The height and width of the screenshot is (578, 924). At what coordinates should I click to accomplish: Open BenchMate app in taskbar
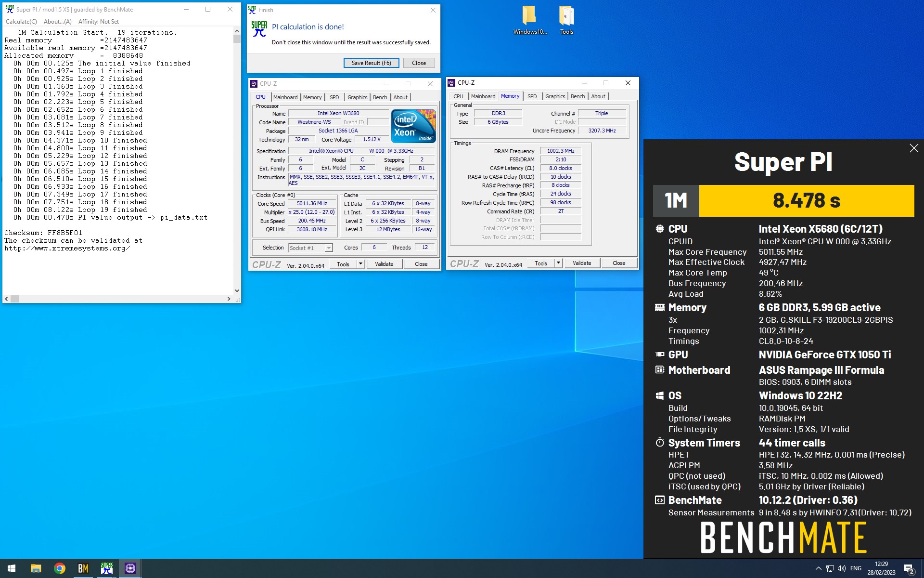click(83, 568)
